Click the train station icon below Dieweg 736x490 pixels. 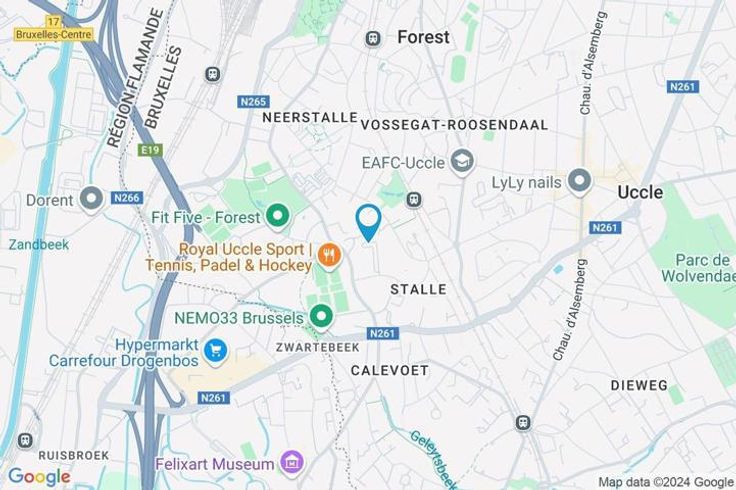(x=523, y=423)
